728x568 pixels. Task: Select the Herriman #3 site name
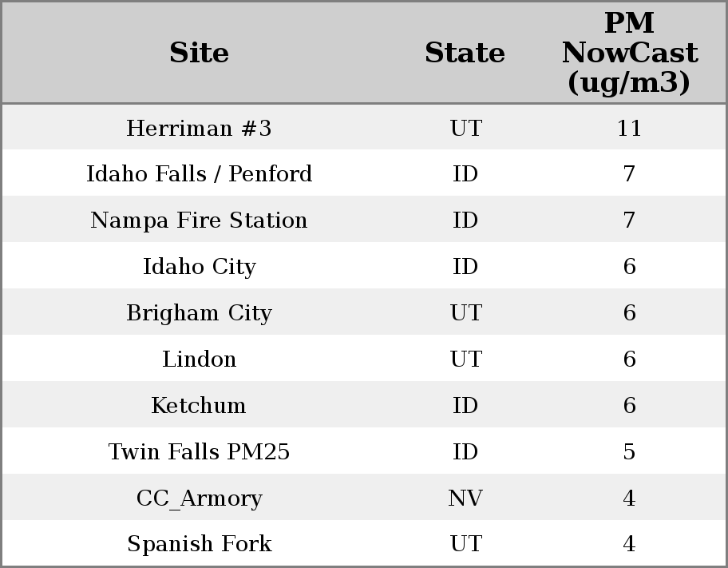click(x=199, y=129)
